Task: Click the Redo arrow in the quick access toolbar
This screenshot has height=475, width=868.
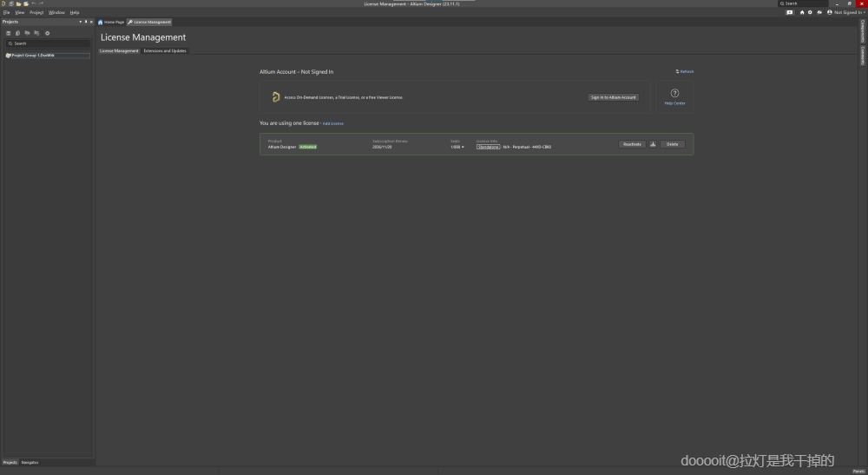Action: tap(41, 3)
